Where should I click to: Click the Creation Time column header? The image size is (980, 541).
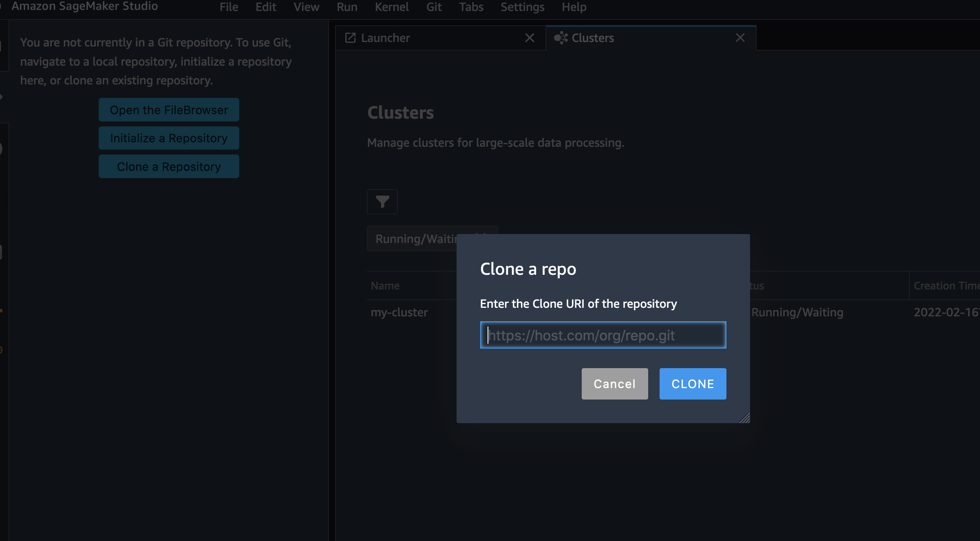(946, 286)
